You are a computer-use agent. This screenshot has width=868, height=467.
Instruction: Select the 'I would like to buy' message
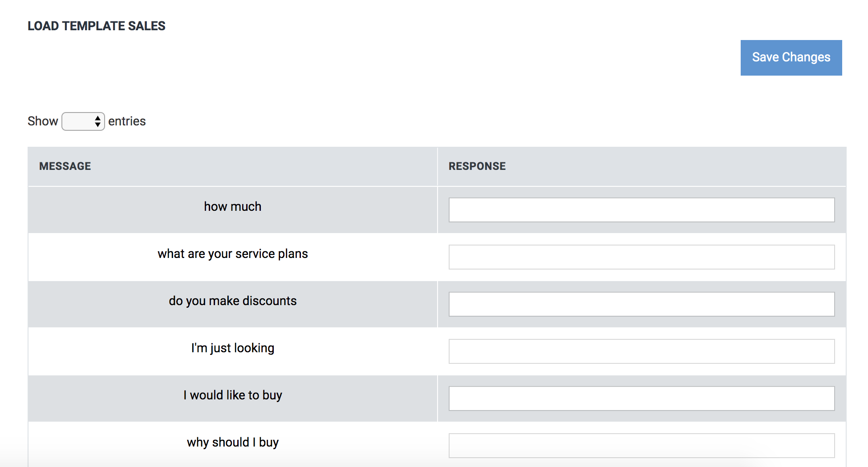pos(233,395)
